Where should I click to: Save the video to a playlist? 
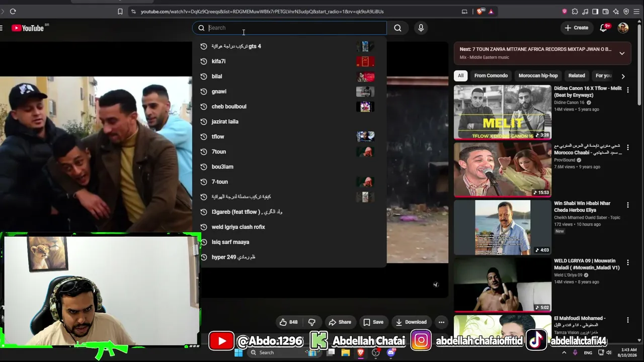point(373,322)
